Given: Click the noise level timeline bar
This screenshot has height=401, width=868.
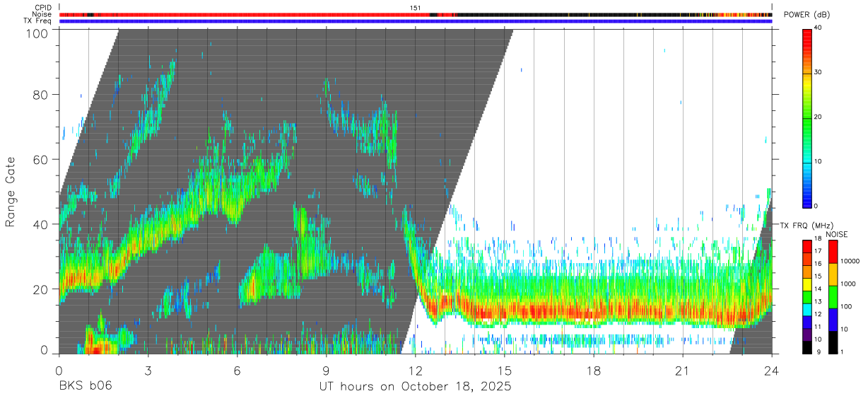Looking at the screenshot, I should (416, 14).
